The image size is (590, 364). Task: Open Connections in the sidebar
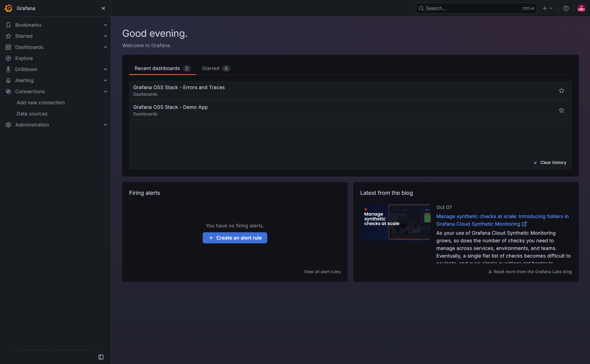pos(30,92)
